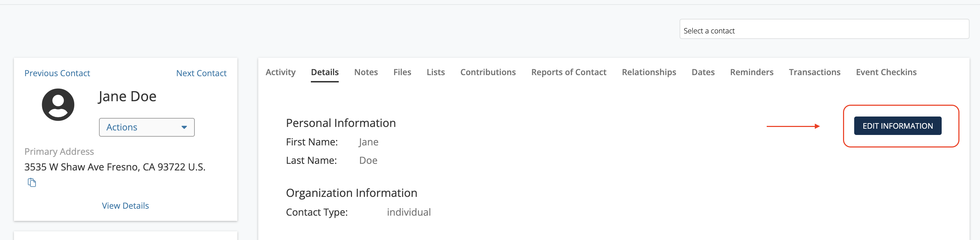Open the Lists tab
This screenshot has height=240, width=980.
click(436, 72)
